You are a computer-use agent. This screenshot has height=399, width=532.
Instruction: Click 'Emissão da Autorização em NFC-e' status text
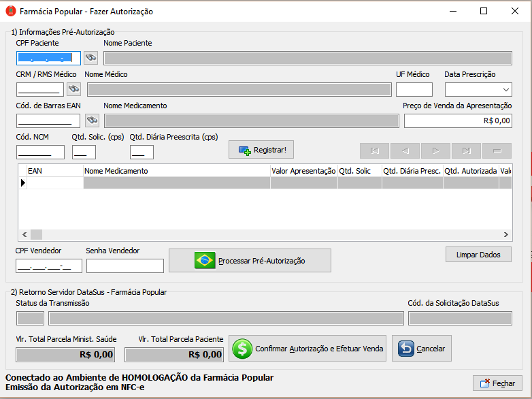coord(75,387)
